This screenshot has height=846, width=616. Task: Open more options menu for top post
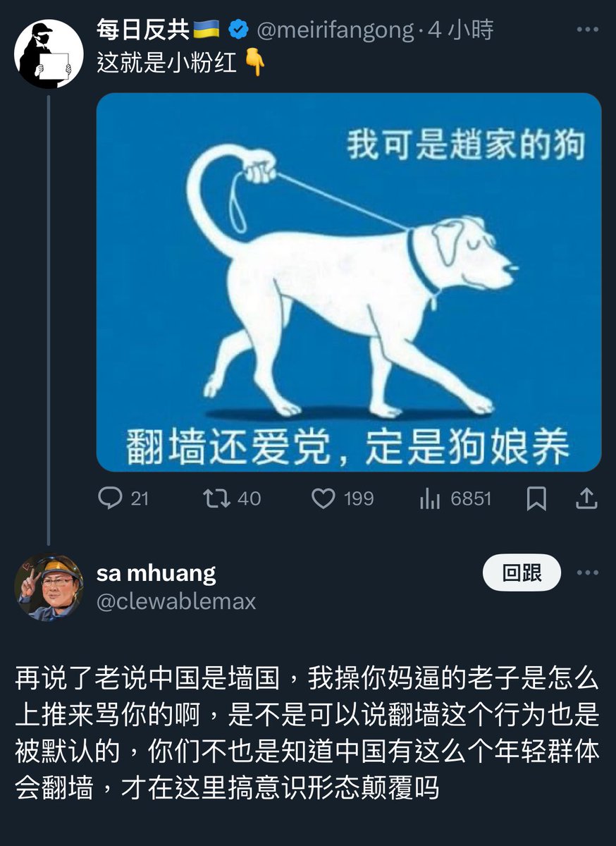click(x=587, y=30)
